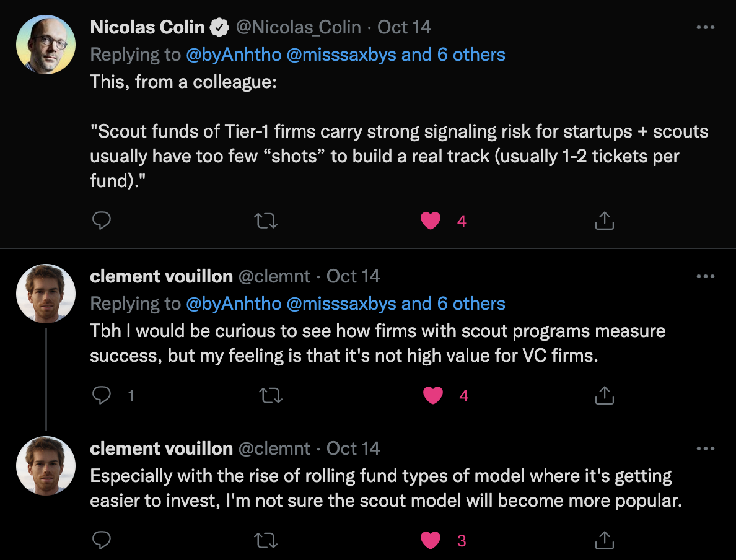Reply to the 'rolling fund' tweet

[x=101, y=541]
